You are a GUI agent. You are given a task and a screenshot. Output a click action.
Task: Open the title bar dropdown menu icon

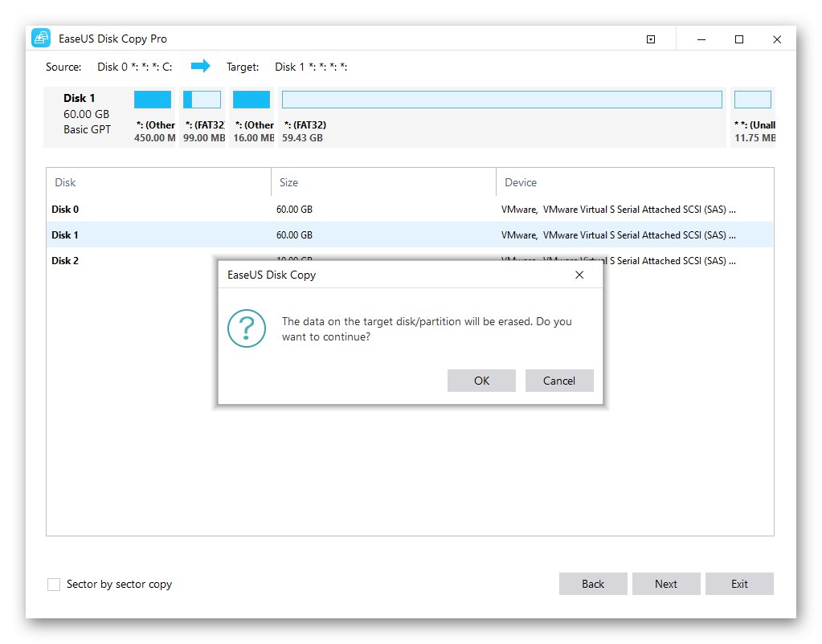(x=651, y=39)
